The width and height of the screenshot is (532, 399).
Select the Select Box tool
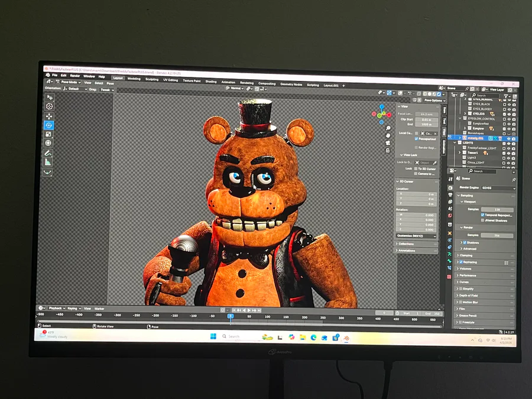pos(49,98)
